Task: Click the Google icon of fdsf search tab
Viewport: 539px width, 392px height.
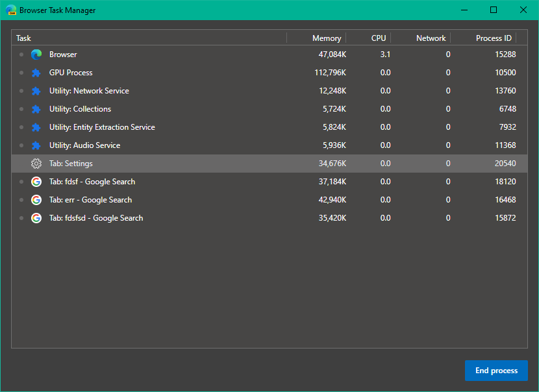Action: coord(36,182)
